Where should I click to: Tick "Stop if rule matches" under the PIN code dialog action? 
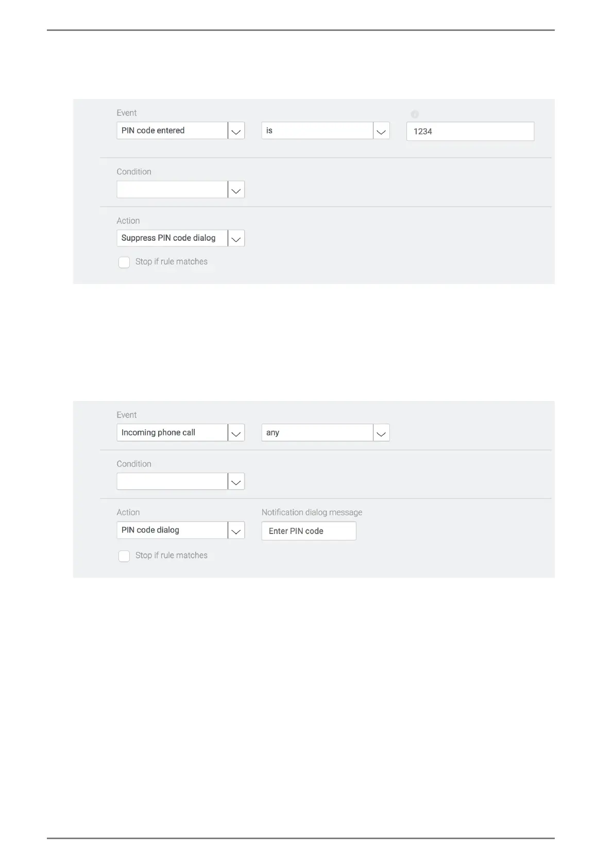pyautogui.click(x=124, y=556)
